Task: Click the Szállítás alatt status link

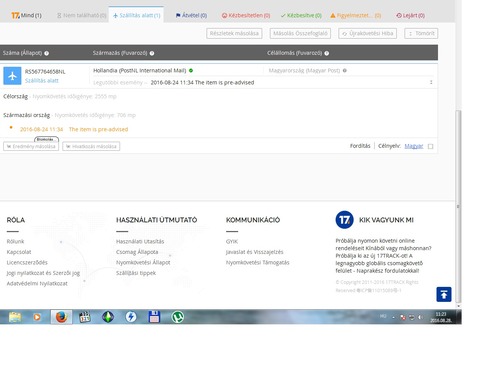Action: click(42, 81)
